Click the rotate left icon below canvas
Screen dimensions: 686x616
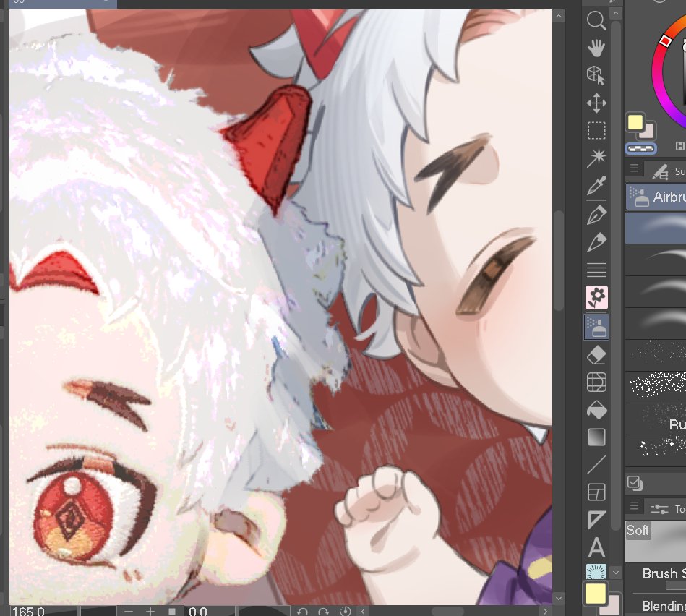click(302, 611)
